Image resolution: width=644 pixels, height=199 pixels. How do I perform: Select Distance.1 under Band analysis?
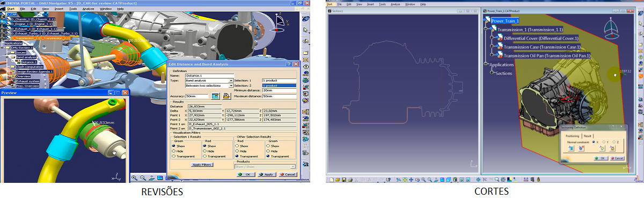29,62
